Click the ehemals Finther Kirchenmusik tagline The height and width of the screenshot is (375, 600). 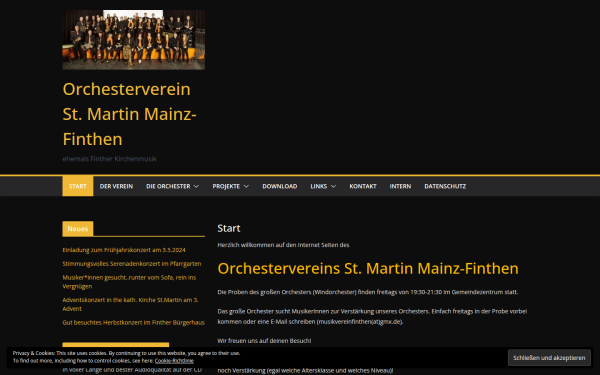pos(109,159)
